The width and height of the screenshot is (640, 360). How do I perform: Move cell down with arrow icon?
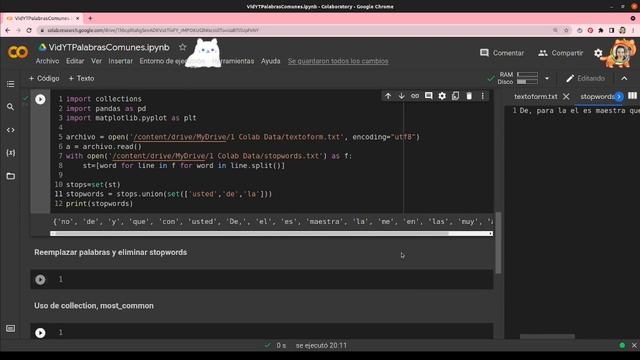(401, 96)
